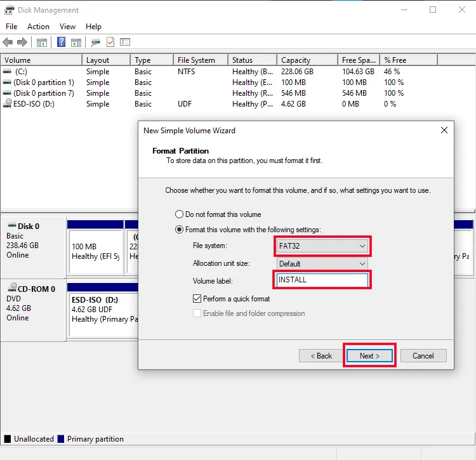Select 'Format this volume with the following settings'
476x460 pixels.
180,230
